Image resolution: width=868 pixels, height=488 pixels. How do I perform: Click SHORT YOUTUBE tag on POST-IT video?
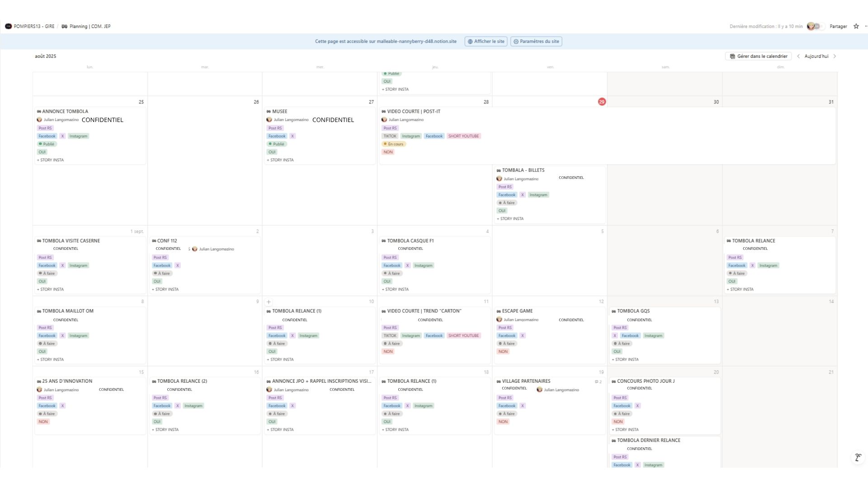coord(463,136)
